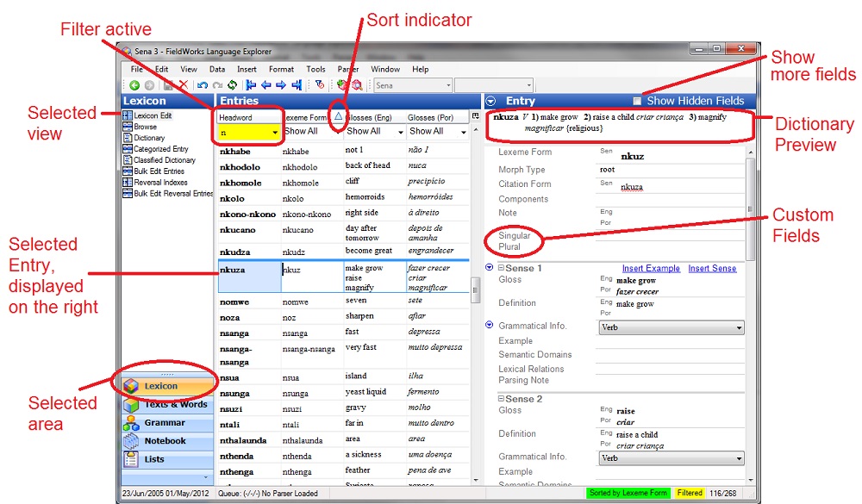This screenshot has width=862, height=504.
Task: Open the Insert menu
Action: [x=247, y=69]
